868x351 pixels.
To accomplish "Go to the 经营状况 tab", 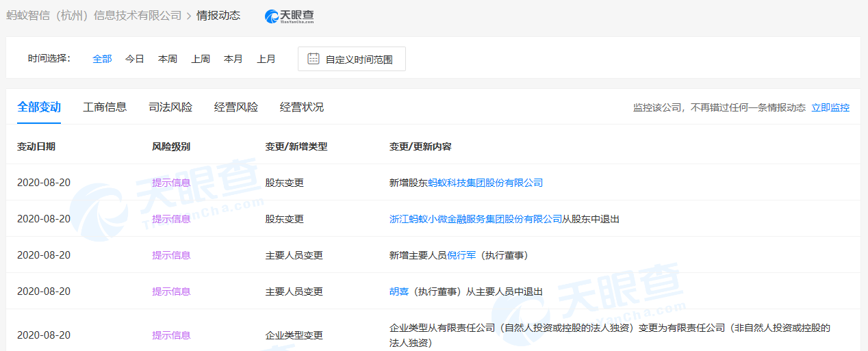I will click(302, 107).
